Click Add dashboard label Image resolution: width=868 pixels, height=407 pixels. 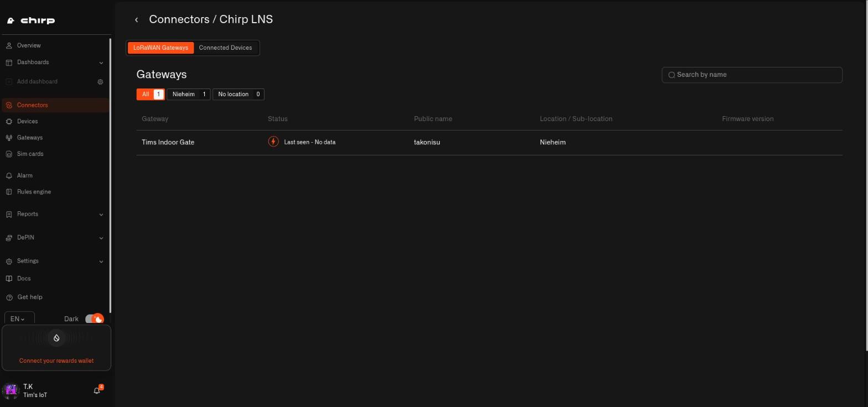(37, 82)
